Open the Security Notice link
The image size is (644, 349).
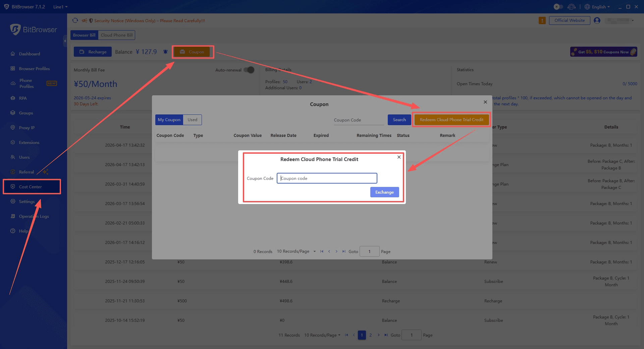point(150,20)
